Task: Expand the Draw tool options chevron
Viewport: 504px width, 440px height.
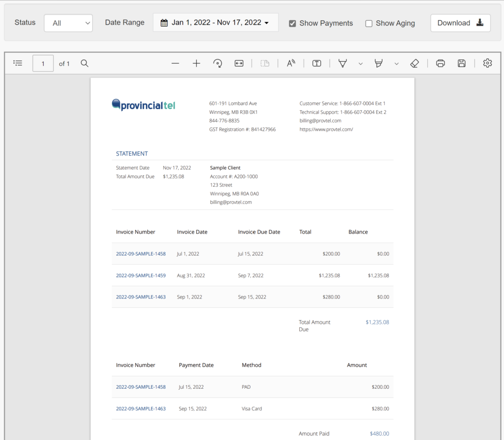Action: pos(361,64)
